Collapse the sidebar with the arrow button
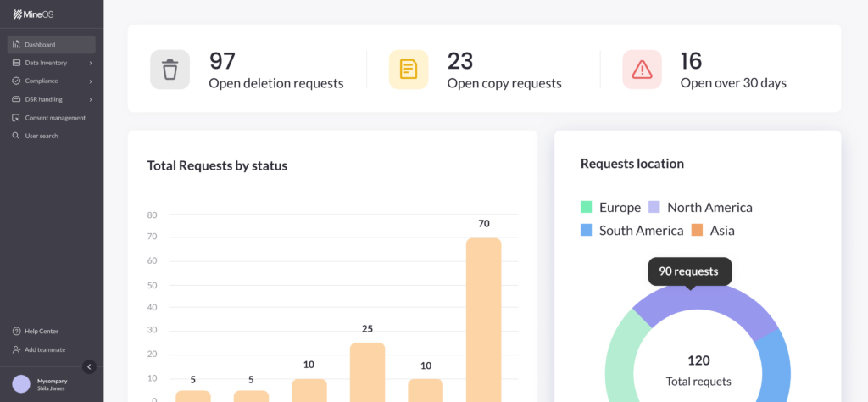 pyautogui.click(x=89, y=366)
